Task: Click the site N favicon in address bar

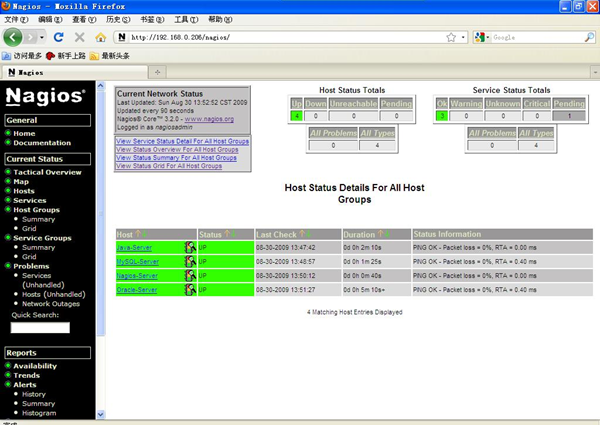Action: 122,37
